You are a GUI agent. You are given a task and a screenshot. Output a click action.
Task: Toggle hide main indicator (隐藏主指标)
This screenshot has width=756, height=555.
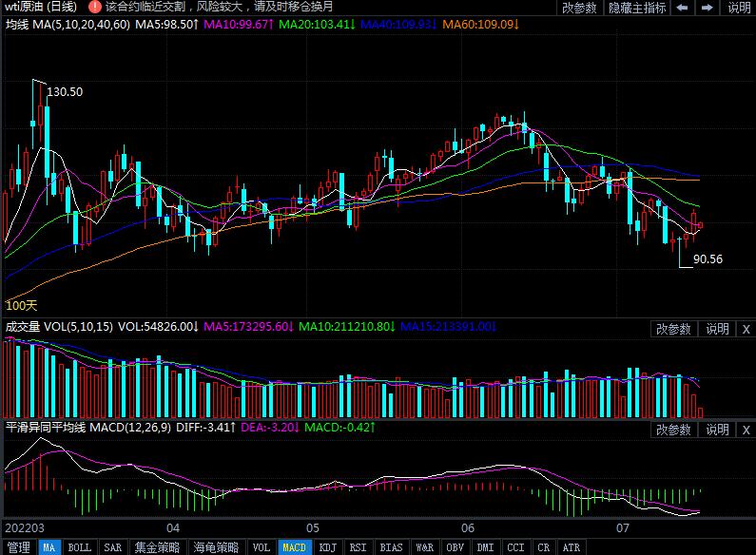pyautogui.click(x=637, y=8)
